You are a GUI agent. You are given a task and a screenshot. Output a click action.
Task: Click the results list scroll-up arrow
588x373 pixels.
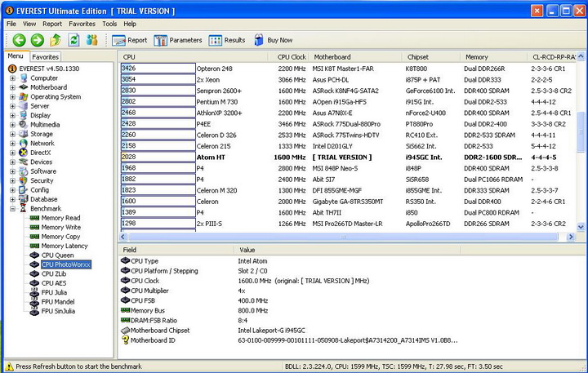(x=581, y=56)
